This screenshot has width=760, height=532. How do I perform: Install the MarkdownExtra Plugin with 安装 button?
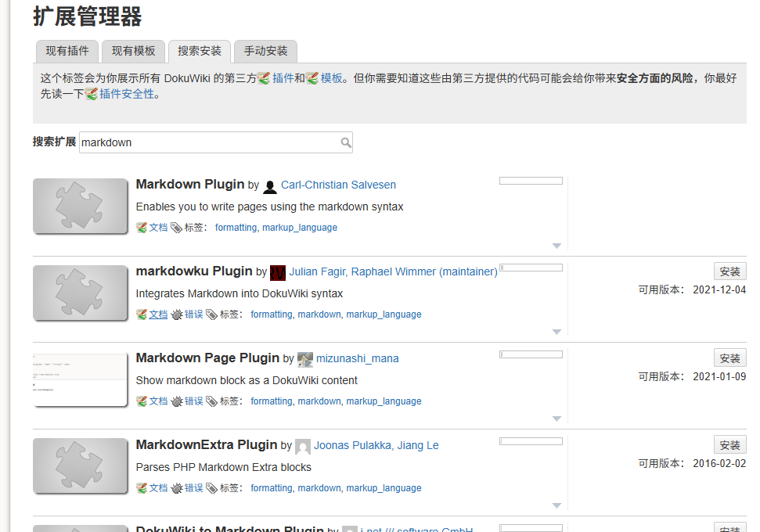(730, 445)
